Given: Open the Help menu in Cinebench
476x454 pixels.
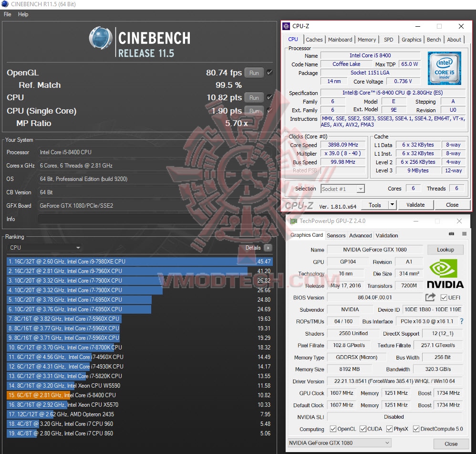Looking at the screenshot, I should pos(23,14).
